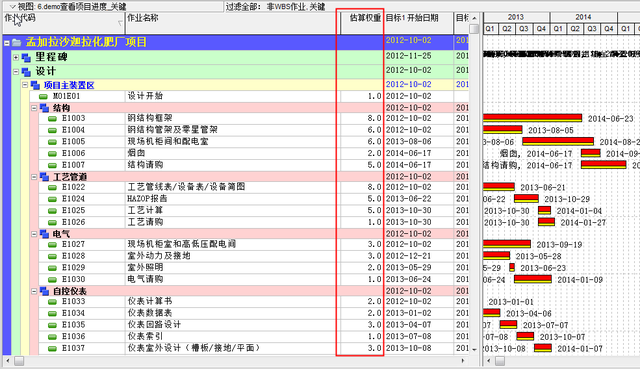
Task: Collapse the 项目主装置区 node
Action: pyautogui.click(x=25, y=85)
